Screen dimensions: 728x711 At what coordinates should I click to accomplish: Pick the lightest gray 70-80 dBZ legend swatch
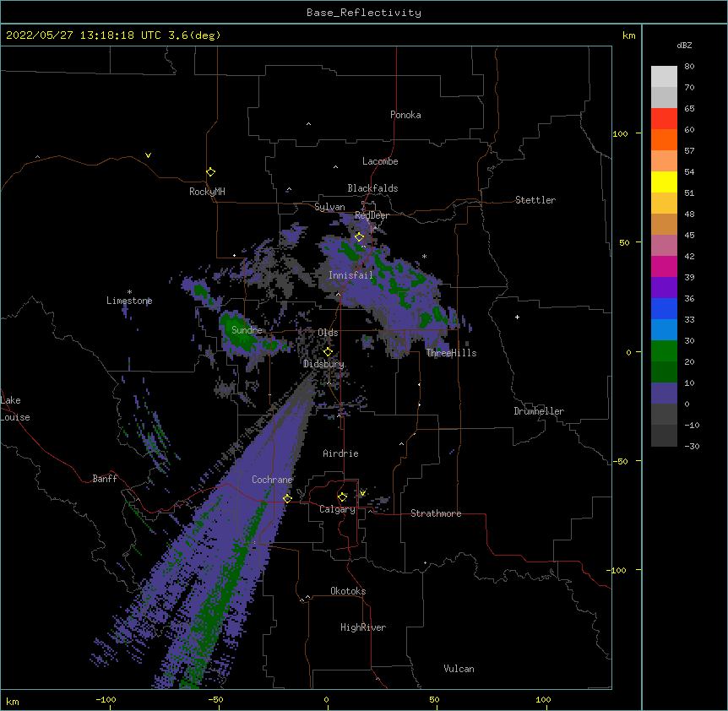(x=664, y=76)
